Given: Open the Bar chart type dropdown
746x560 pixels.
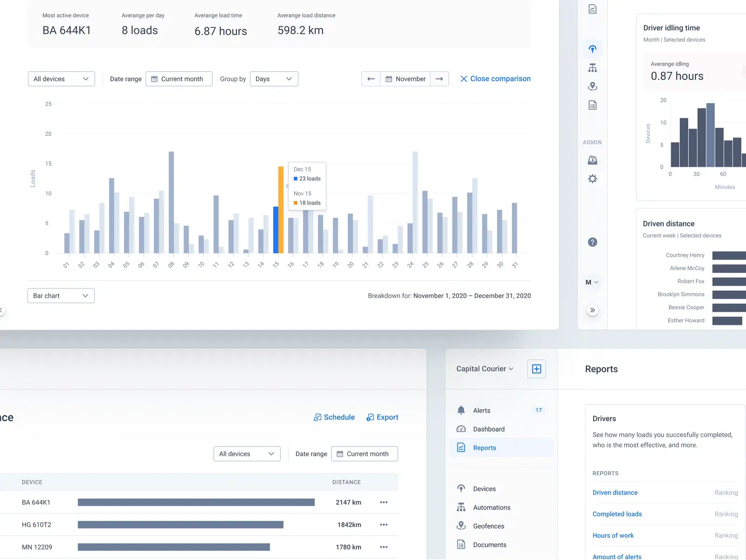Looking at the screenshot, I should click(x=61, y=296).
